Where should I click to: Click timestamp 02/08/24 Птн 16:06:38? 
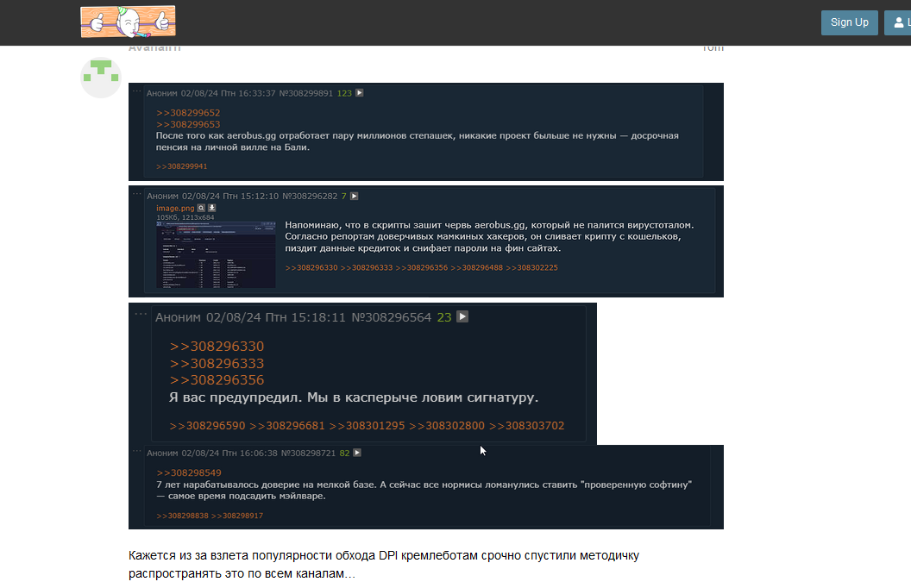[229, 453]
